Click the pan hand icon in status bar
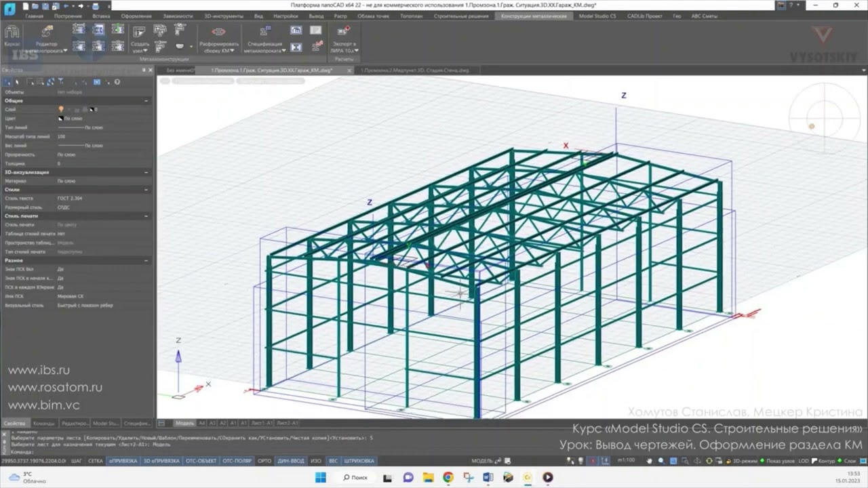This screenshot has width=868, height=488. (x=649, y=461)
